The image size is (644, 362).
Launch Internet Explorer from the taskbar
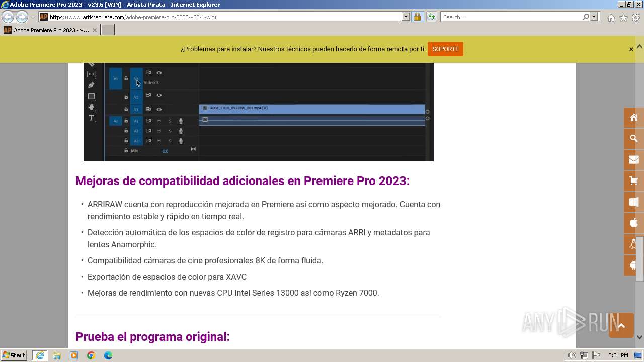(39, 355)
